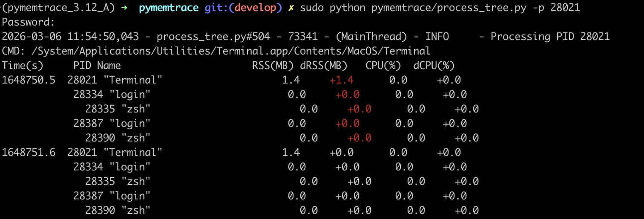Click the "Time(s)" column header
Viewport: 644px width, 219px height.
23,66
